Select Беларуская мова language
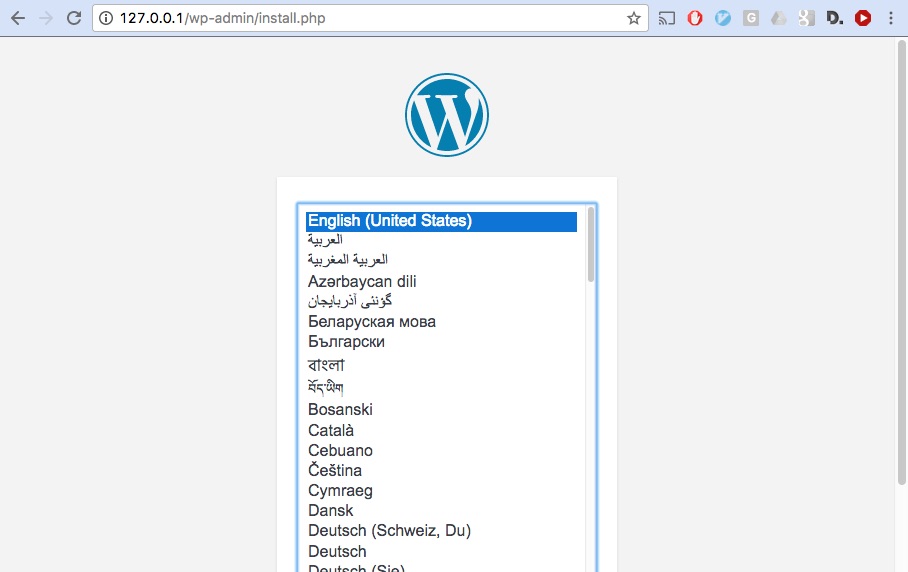 [x=441, y=321]
